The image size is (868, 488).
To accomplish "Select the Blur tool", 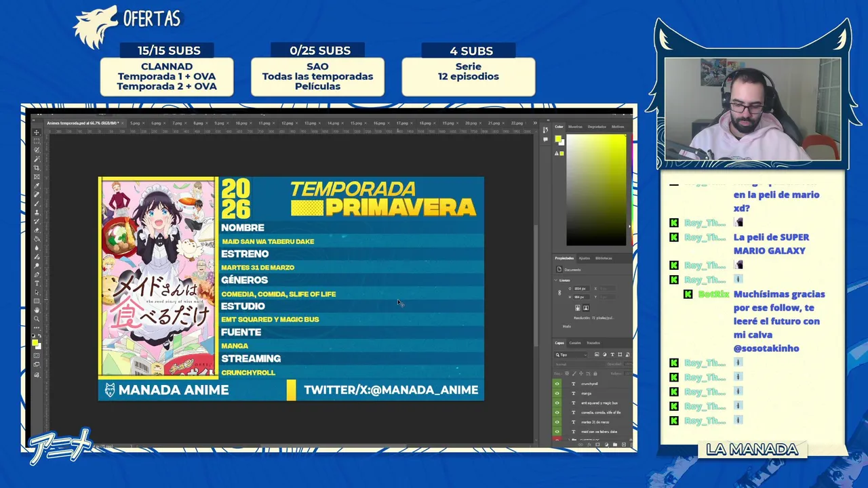I will (37, 249).
